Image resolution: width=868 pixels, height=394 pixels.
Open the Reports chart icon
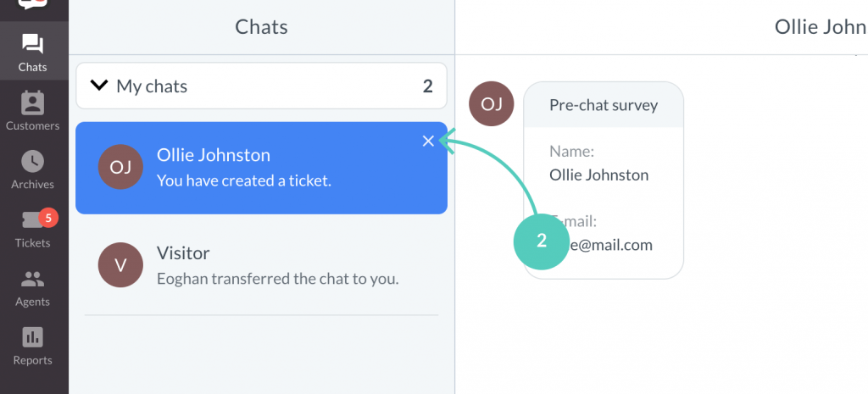pos(32,337)
